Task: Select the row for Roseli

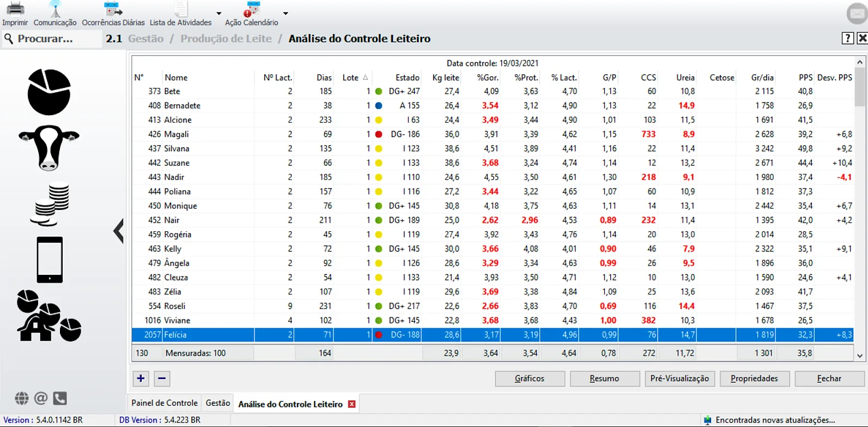Action: [493, 306]
